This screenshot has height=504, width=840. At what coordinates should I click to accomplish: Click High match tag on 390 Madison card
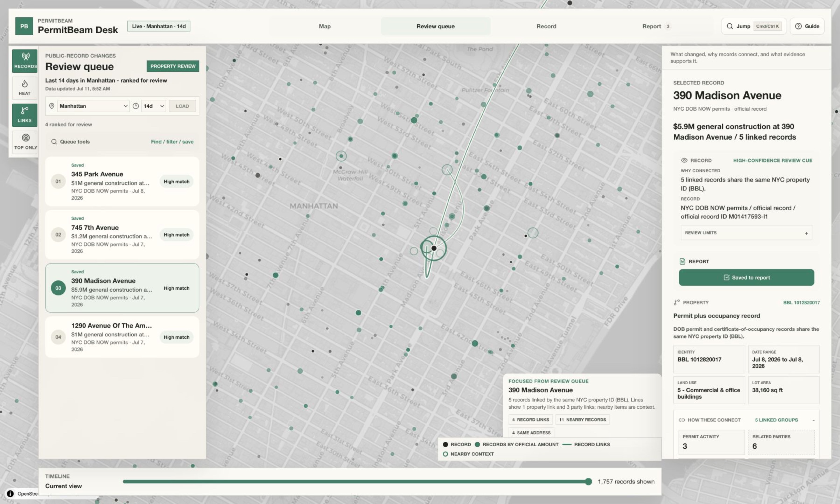pyautogui.click(x=176, y=288)
